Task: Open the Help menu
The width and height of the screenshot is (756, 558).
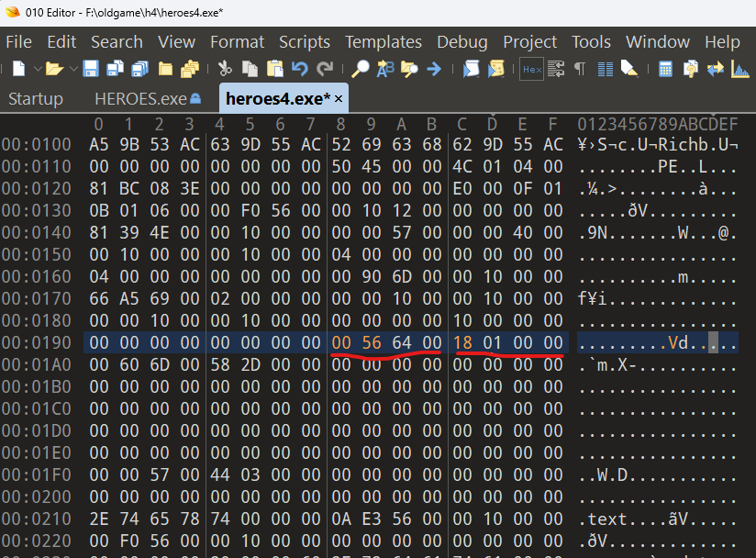Action: (x=722, y=42)
